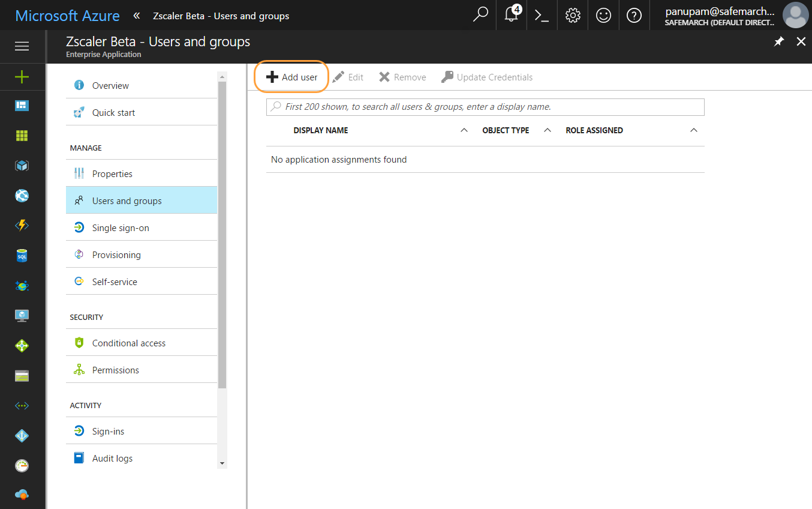Open SQL databases from the sidebar
The width and height of the screenshot is (812, 509).
point(22,256)
